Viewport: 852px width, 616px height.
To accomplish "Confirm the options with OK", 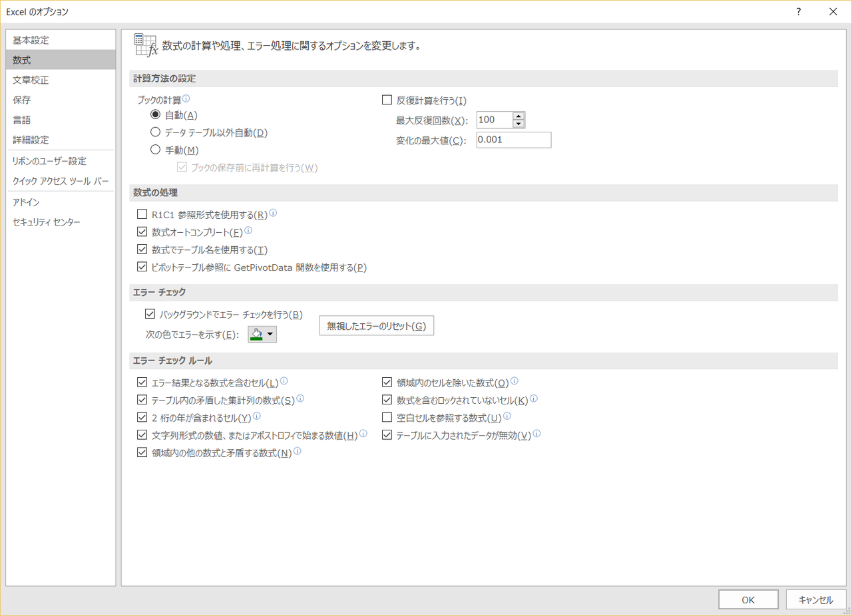I will click(x=748, y=599).
